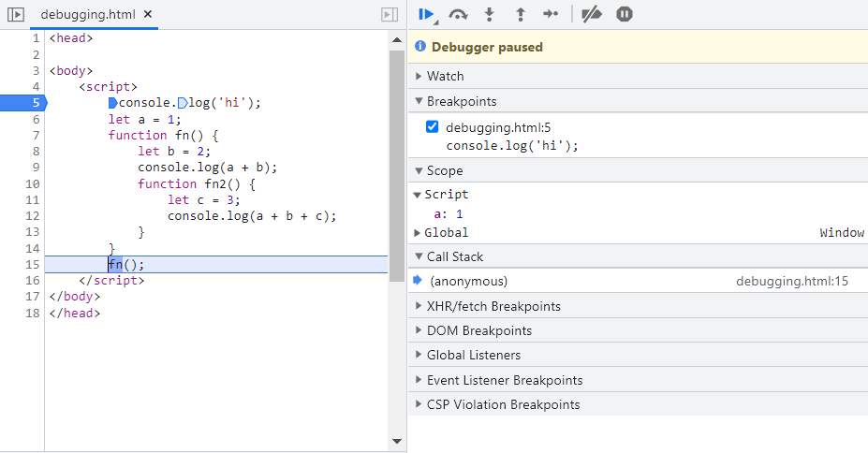Toggle the breakpoint on line 5 gutter
This screenshot has height=453, width=868.
tap(23, 103)
